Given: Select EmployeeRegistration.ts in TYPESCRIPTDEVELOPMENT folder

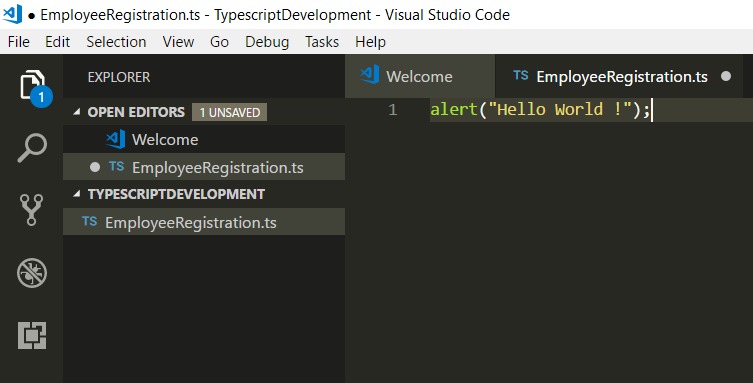Looking at the screenshot, I should (x=204, y=222).
